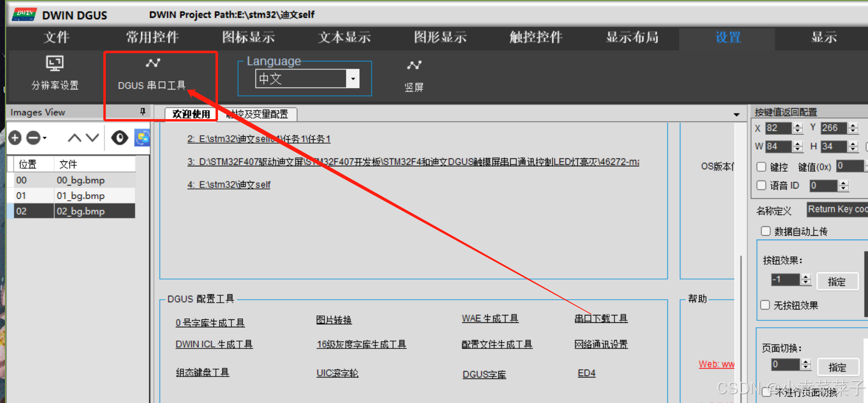Click 指定 button for 页面切换
Viewport: 868px width, 403px height.
coord(837,367)
